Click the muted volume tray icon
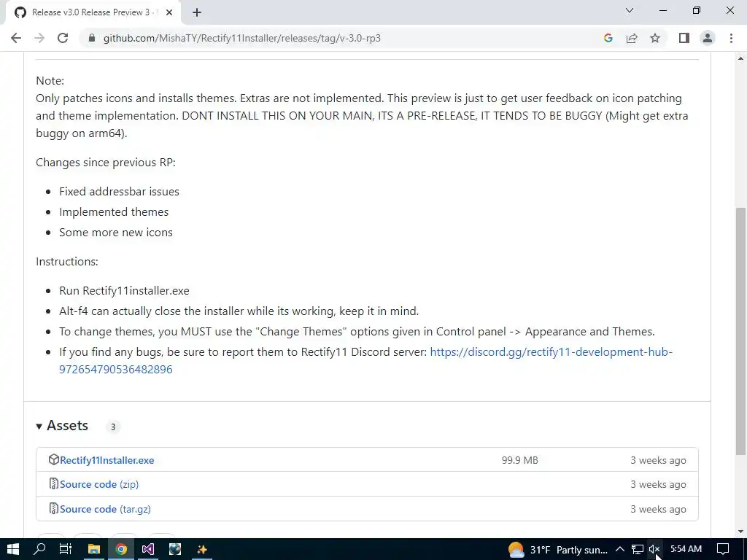The image size is (747, 560). point(654,550)
